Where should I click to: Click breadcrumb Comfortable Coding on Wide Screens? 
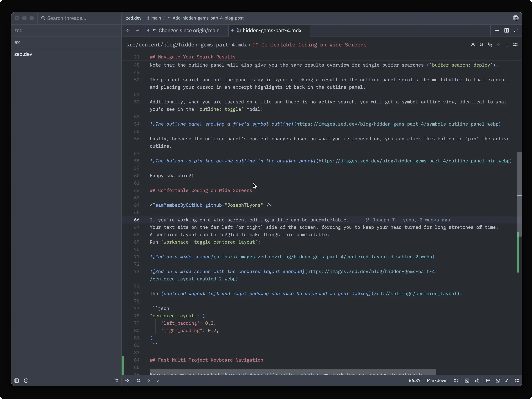309,45
